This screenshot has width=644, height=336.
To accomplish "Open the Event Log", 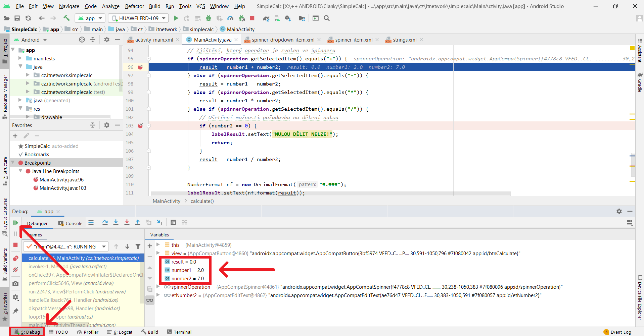I will click(617, 332).
